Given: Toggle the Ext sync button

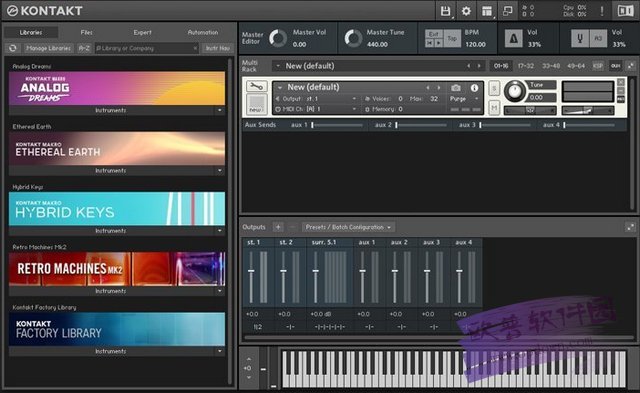Looking at the screenshot, I should (x=434, y=34).
